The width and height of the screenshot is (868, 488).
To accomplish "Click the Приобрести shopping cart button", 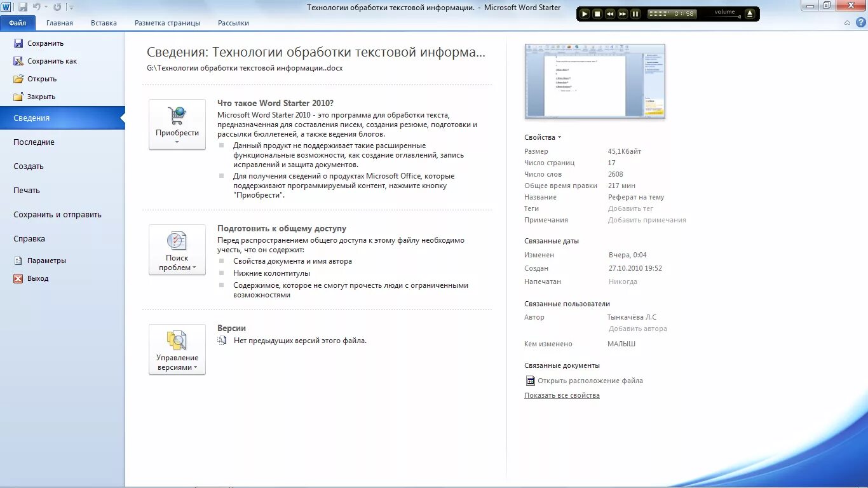I will (177, 125).
